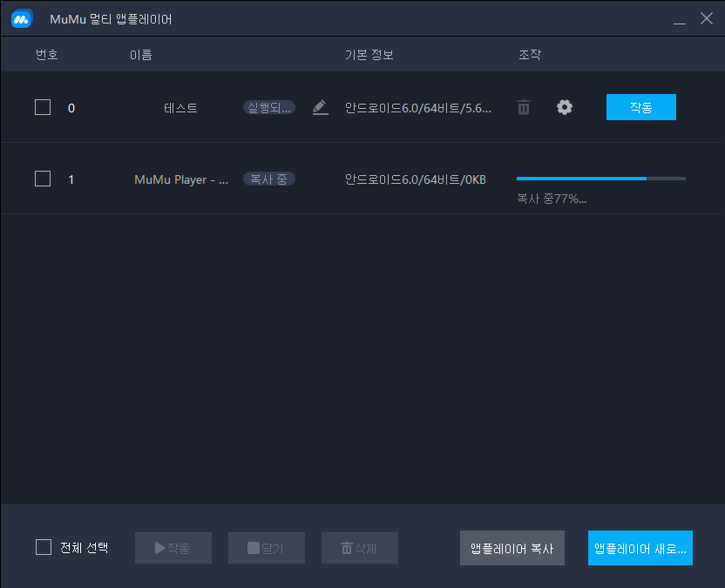Toggle the 전체 선택 checkbox
Image resolution: width=725 pixels, height=588 pixels.
[44, 547]
